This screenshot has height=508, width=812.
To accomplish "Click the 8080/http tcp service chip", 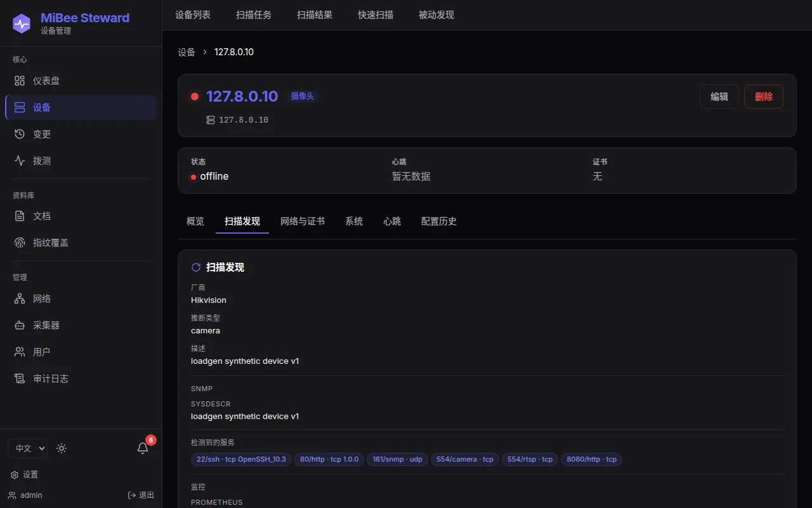I will click(x=591, y=459).
